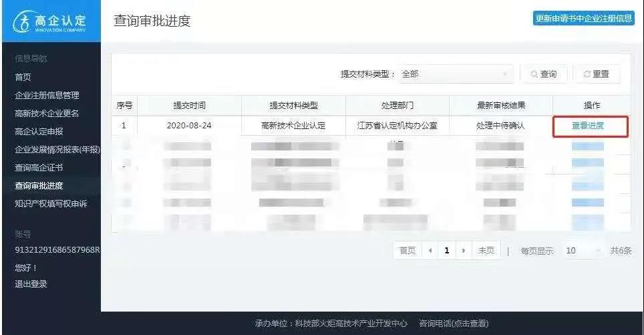This screenshot has height=335, width=644.
Task: Click 查看进度 link in first row
Action: (x=587, y=126)
